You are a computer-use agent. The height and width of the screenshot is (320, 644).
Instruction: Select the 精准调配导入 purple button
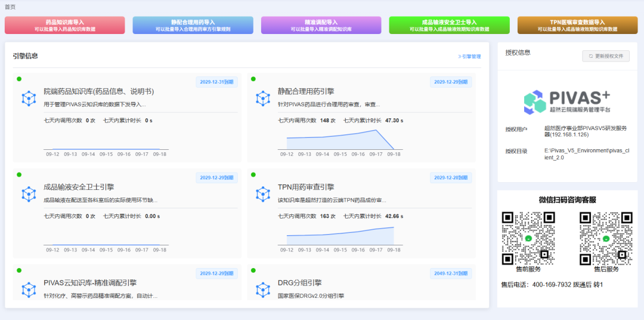click(321, 25)
